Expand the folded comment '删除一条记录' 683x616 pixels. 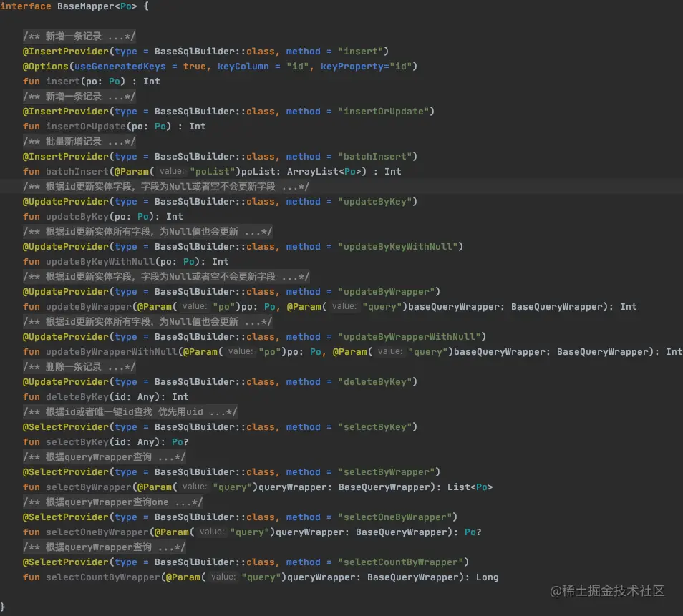(x=79, y=366)
